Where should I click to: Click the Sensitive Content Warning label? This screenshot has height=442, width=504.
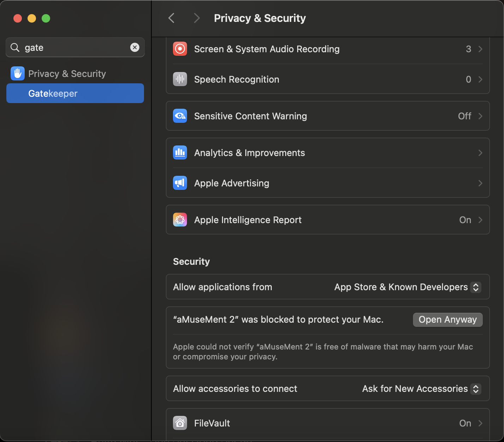(251, 116)
